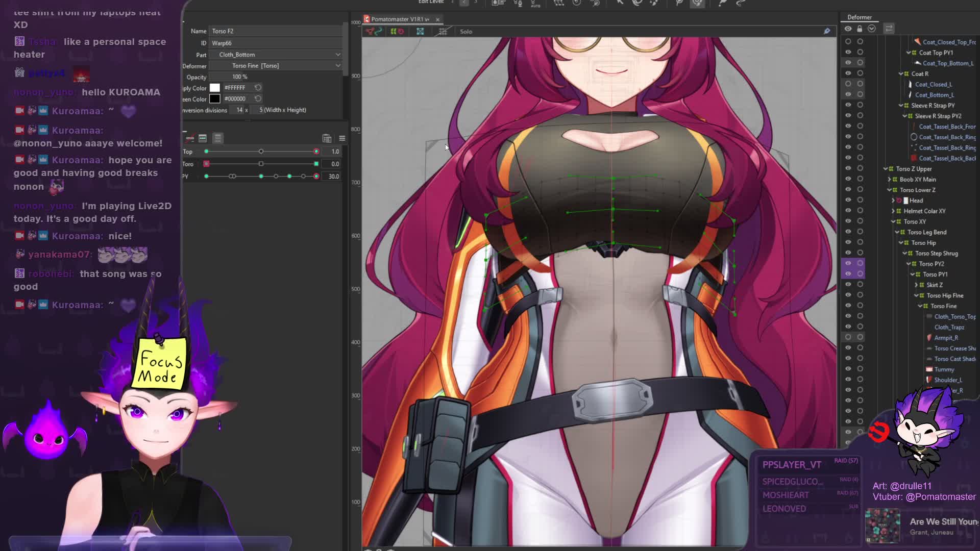Toggle the crossed-out grid icon above the canvas

pos(443,32)
